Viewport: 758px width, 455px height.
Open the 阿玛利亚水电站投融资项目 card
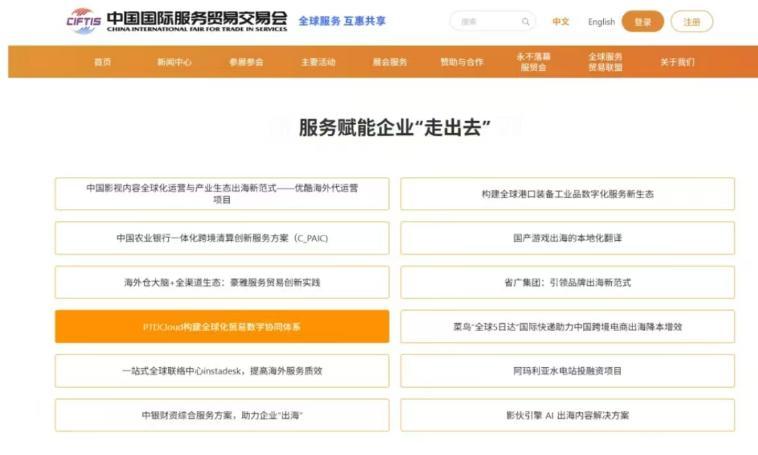568,371
